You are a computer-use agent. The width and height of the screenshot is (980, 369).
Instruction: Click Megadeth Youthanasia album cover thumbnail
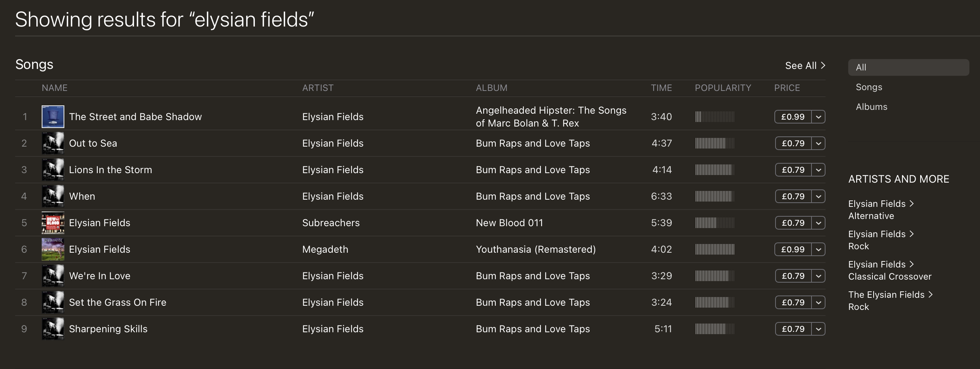[53, 249]
